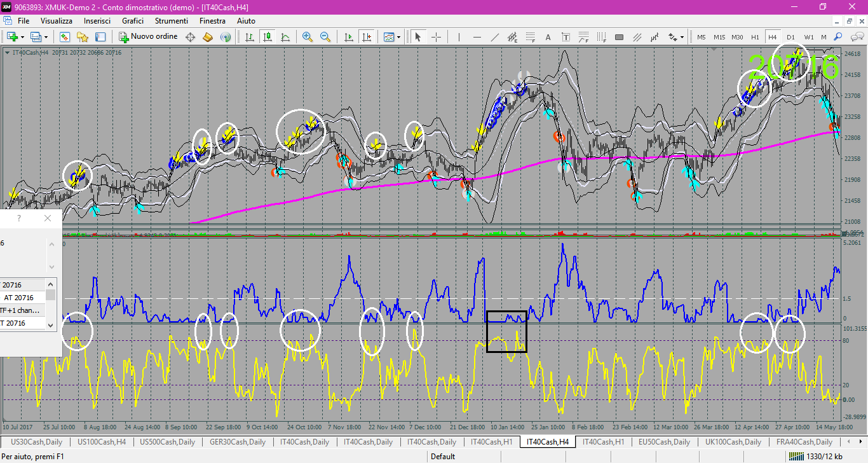Viewport: 868px width, 463px height.
Task: Open the new chart icon
Action: (11, 37)
